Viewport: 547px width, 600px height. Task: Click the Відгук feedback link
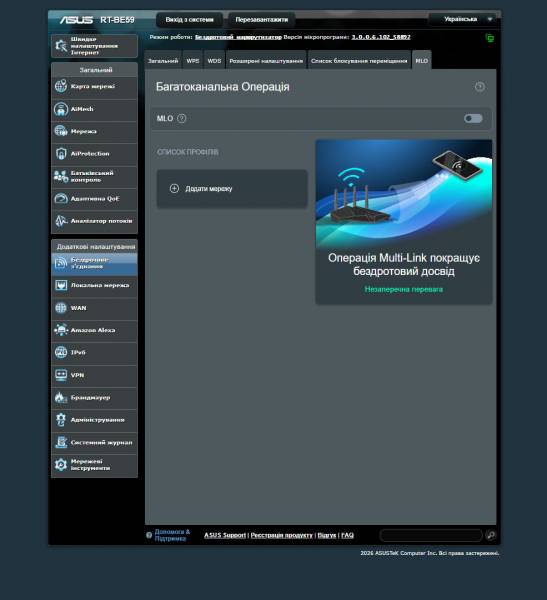pyautogui.click(x=327, y=535)
